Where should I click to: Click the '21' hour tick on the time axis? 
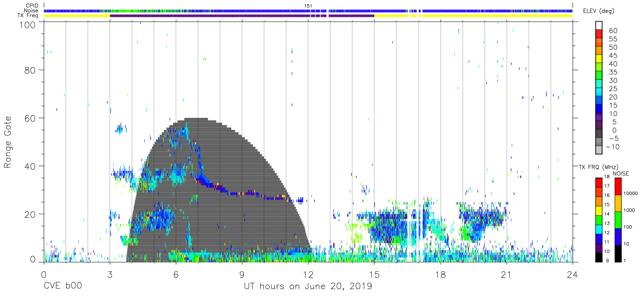[x=506, y=274]
